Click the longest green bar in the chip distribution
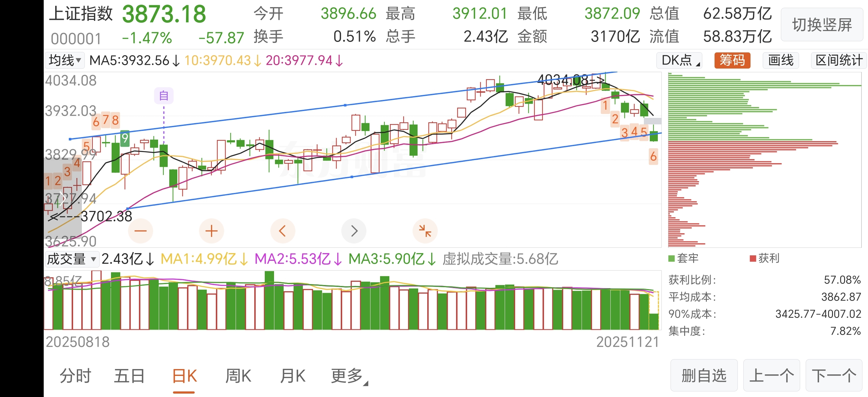The width and height of the screenshot is (868, 397). tap(765, 86)
